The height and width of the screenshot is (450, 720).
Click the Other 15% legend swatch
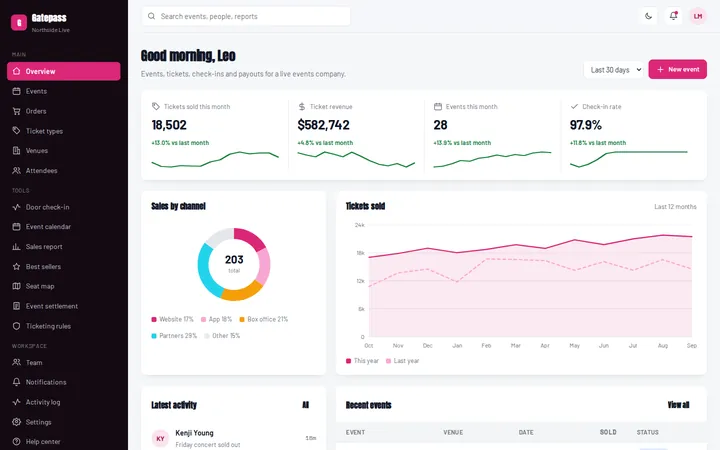click(x=207, y=336)
